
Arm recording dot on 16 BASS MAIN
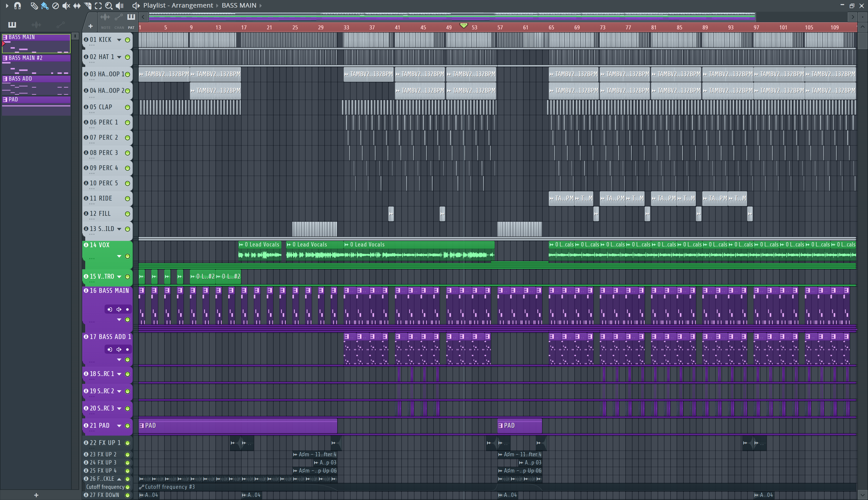click(x=128, y=309)
